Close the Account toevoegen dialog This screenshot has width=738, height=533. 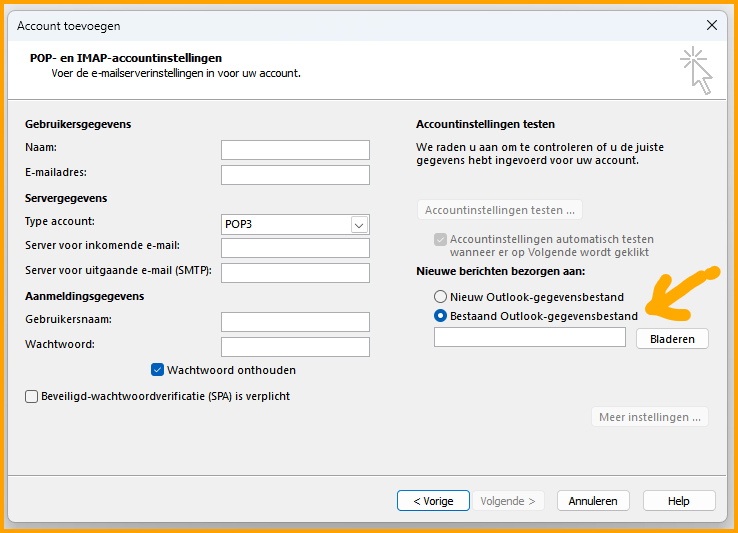pos(711,25)
